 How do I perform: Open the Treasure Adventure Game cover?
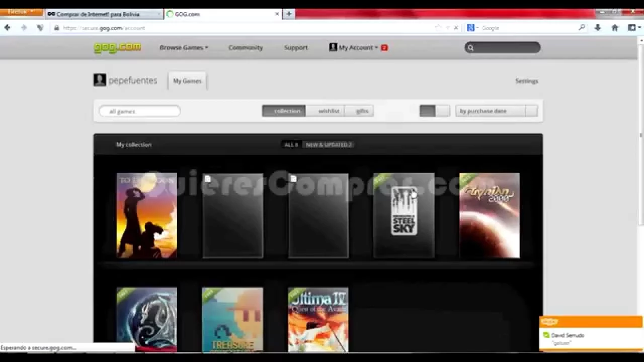pos(232,319)
